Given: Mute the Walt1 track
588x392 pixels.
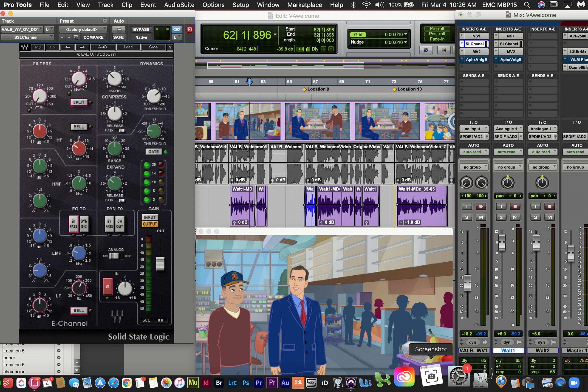Looking at the screenshot, I should coord(515,217).
